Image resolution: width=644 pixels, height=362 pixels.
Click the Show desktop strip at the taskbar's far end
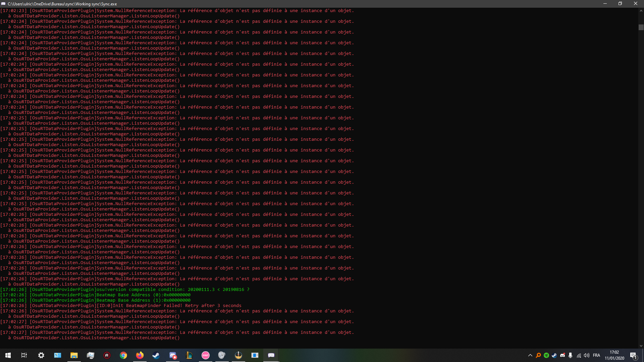tap(643, 355)
